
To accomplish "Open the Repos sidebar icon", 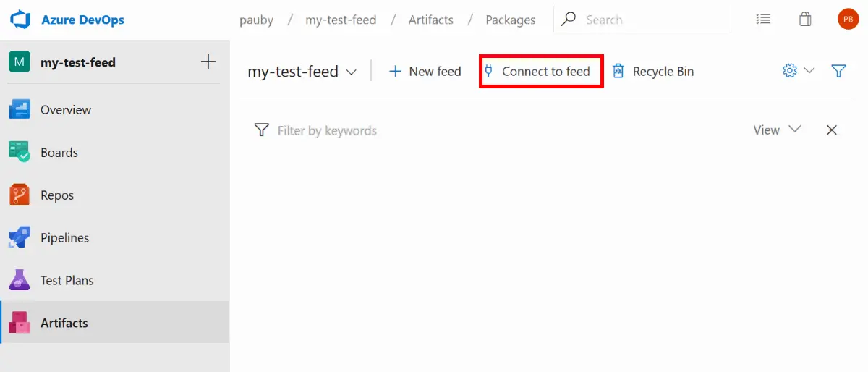I will click(20, 195).
